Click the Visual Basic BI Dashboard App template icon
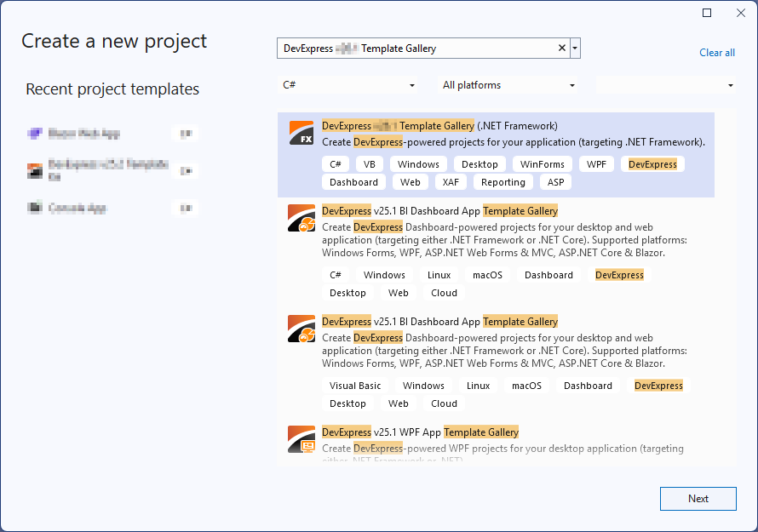Viewport: 758px width, 532px height. point(301,329)
